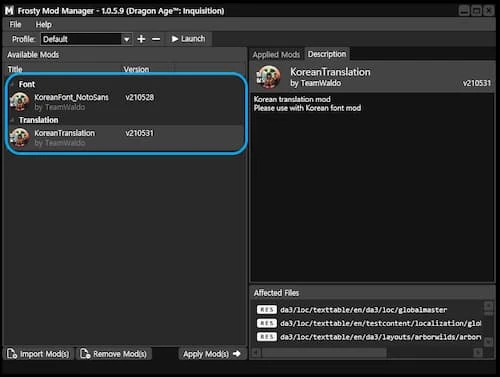The width and height of the screenshot is (500, 377).
Task: Click the Frosty Mod Manager logo icon
Action: 9,11
